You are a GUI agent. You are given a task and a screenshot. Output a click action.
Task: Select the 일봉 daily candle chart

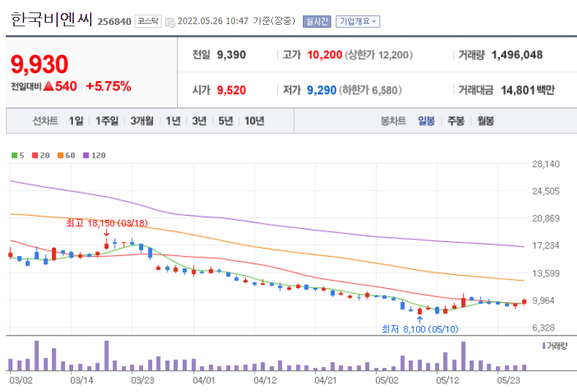tap(426, 121)
